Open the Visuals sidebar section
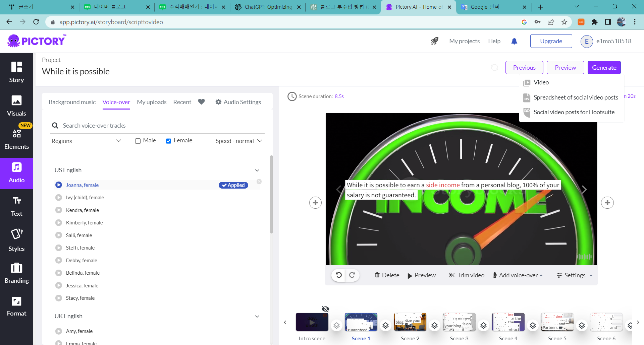Viewport: 644px width, 345px height. pyautogui.click(x=16, y=106)
